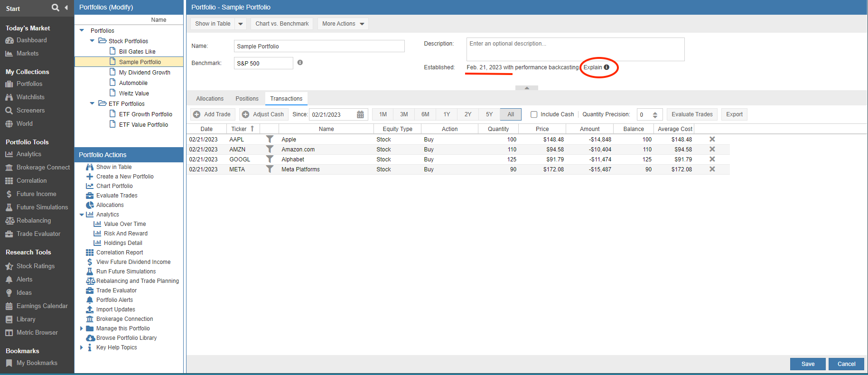Open the Alerts bell icon in sidebar
Viewport: 868px width, 375px height.
click(x=9, y=280)
